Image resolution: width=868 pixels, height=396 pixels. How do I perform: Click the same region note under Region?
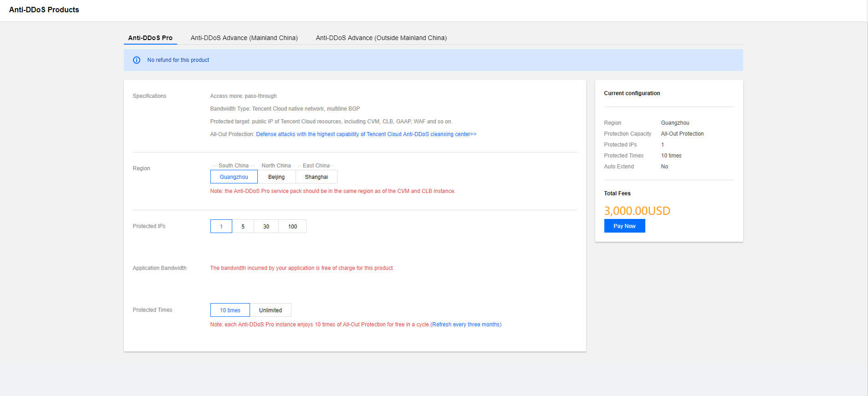(332, 191)
